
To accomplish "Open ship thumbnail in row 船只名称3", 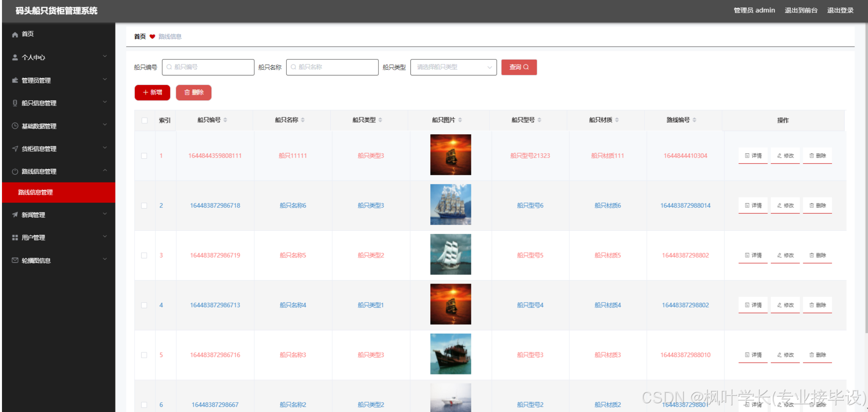I will pos(450,354).
